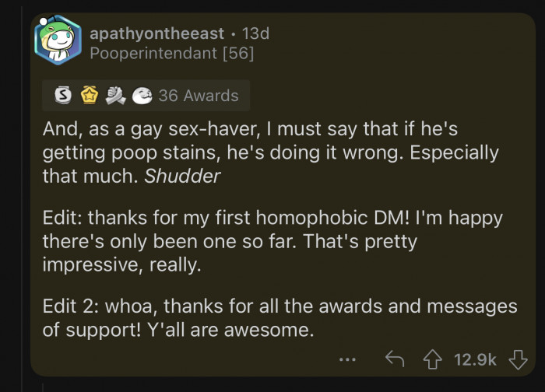
Task: Click the Edit 2 awards paragraph
Action: click(272, 317)
